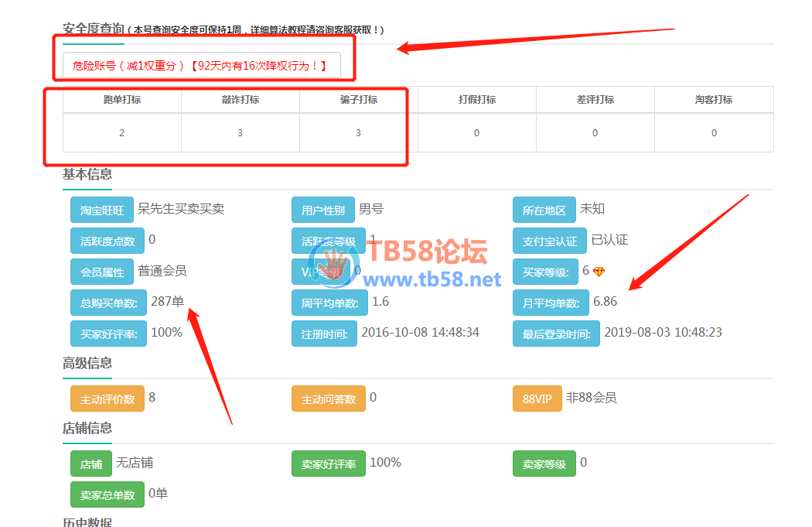Click the 骗子打标 column header

point(358,100)
